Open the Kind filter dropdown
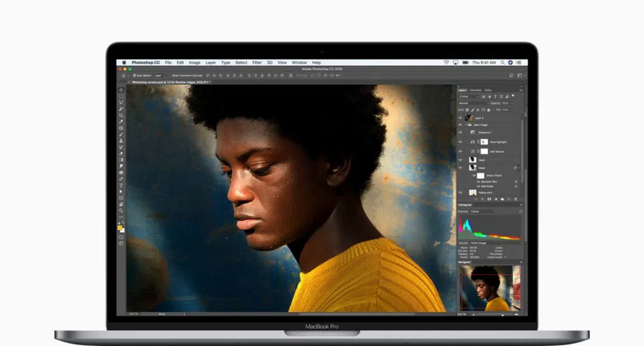644x346 pixels. [468, 96]
